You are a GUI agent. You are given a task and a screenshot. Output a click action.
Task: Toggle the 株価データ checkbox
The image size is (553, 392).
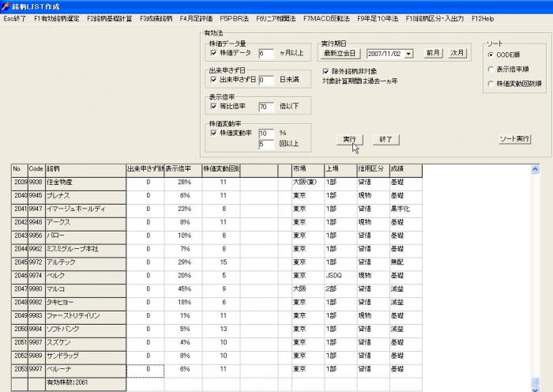coord(214,54)
